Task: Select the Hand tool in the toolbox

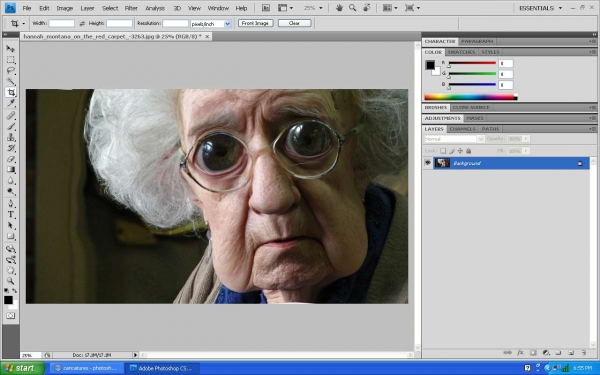Action: click(10, 271)
